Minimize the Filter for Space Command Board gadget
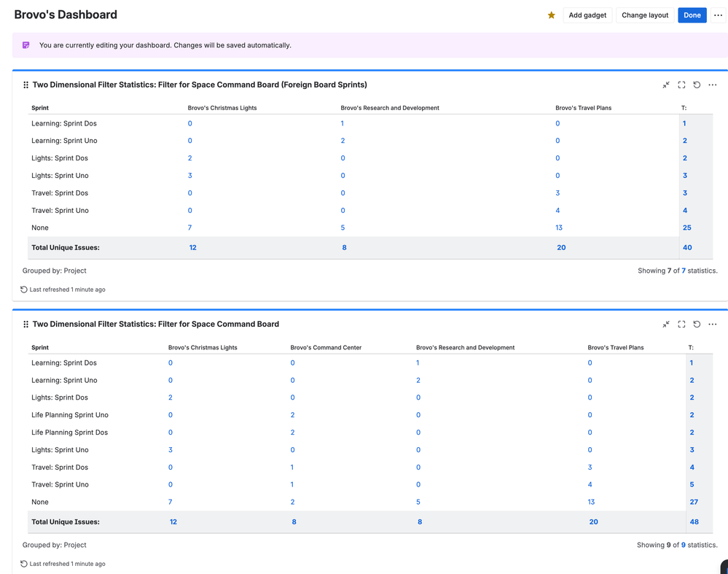This screenshot has width=728, height=574. (x=666, y=324)
